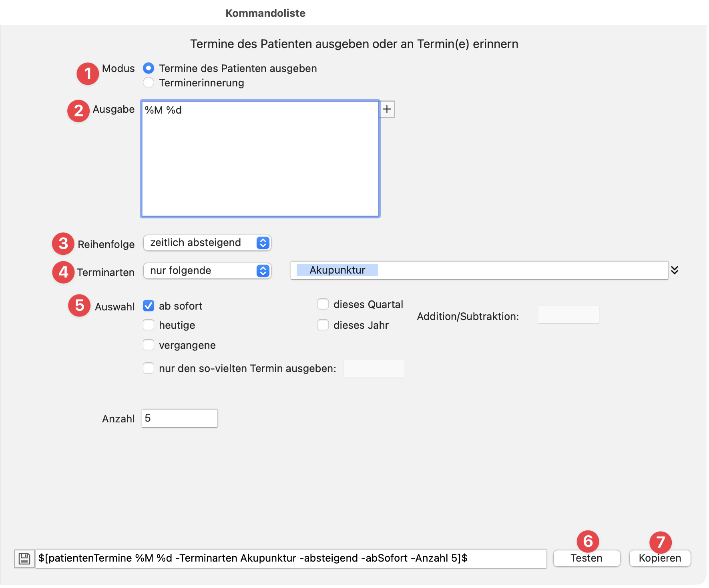The image size is (709, 588).
Task: Click the save disk icon beside command field
Action: coord(24,558)
